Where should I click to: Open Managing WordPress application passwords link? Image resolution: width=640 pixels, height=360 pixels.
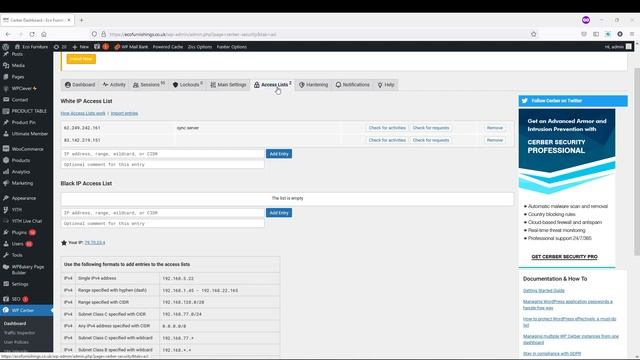tap(568, 304)
